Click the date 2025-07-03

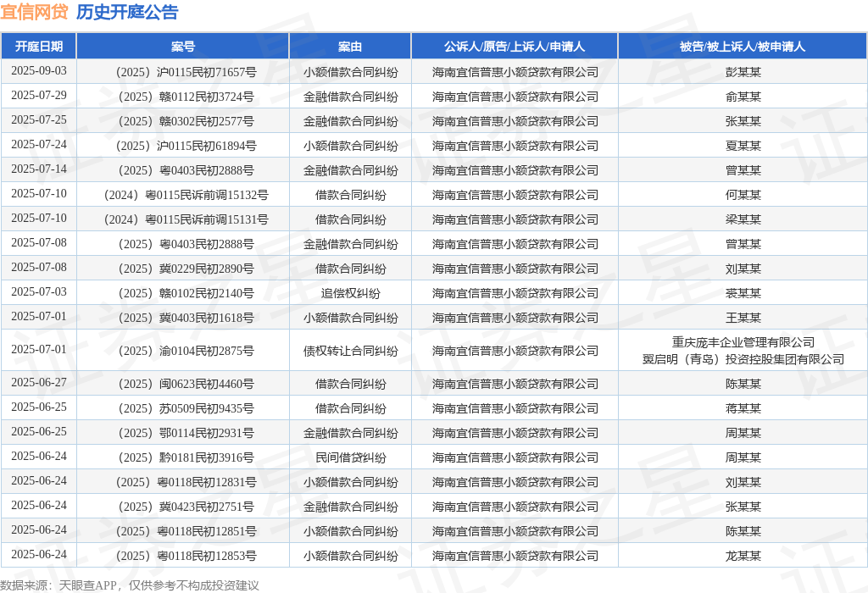click(x=39, y=291)
